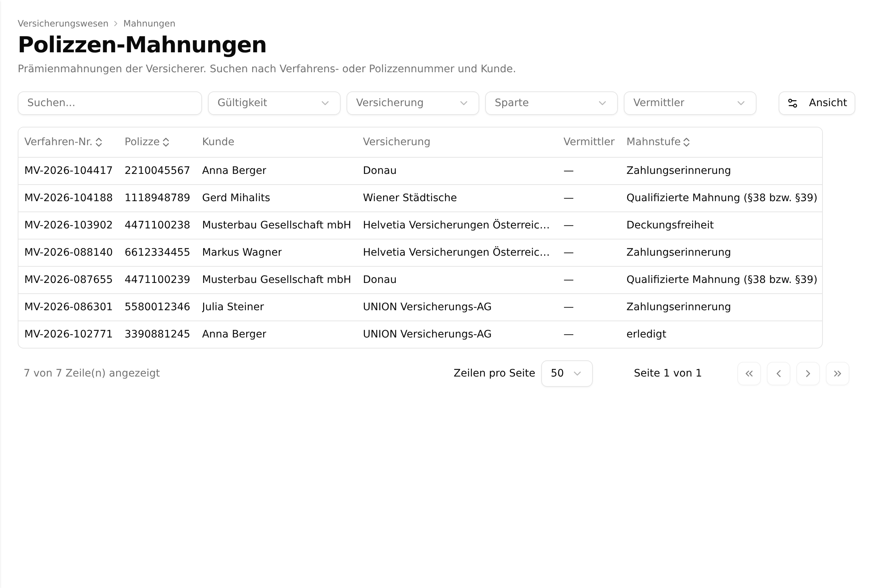Image resolution: width=873 pixels, height=588 pixels.
Task: Click the erledigt status cell
Action: click(x=646, y=335)
